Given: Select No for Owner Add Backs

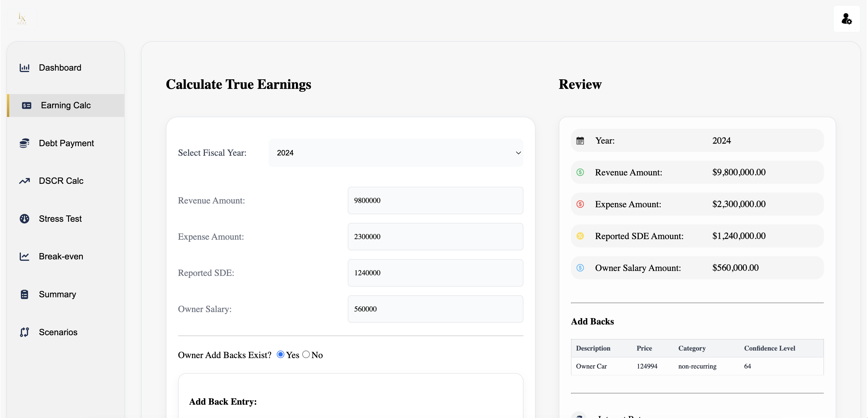Looking at the screenshot, I should (x=306, y=354).
